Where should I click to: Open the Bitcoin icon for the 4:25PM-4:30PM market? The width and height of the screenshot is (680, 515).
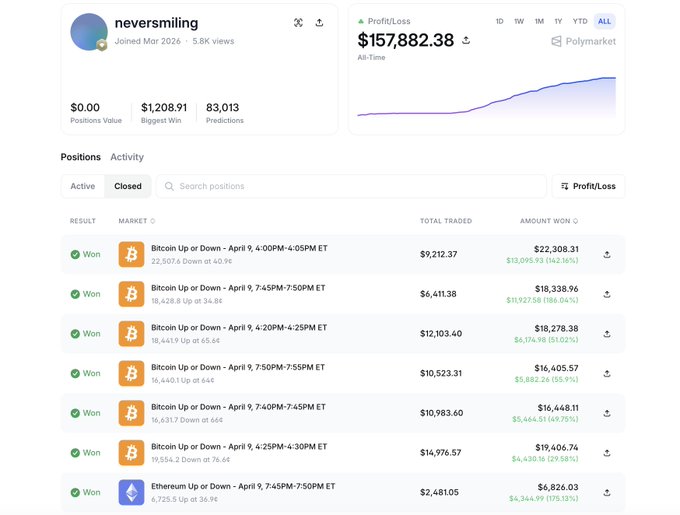[131, 453]
